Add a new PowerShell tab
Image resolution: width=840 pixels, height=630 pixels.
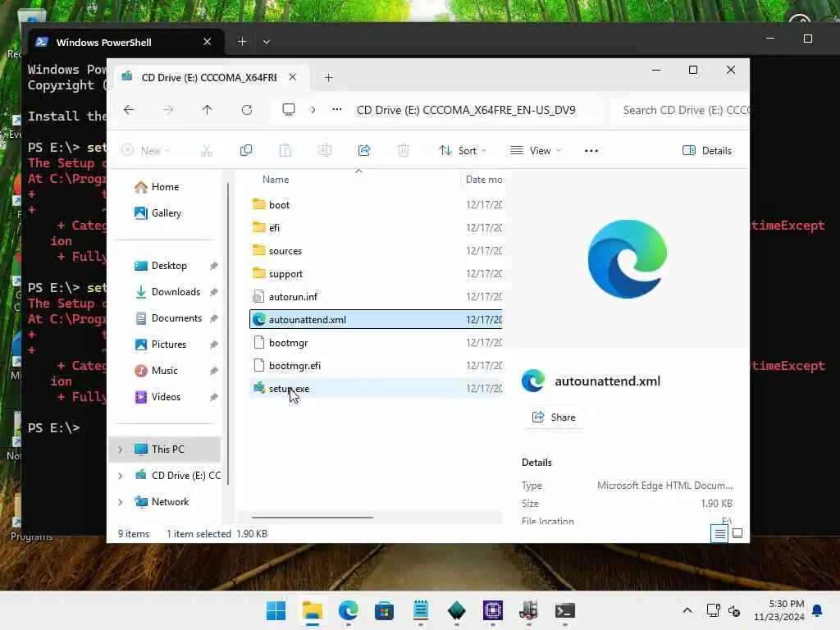coord(242,41)
